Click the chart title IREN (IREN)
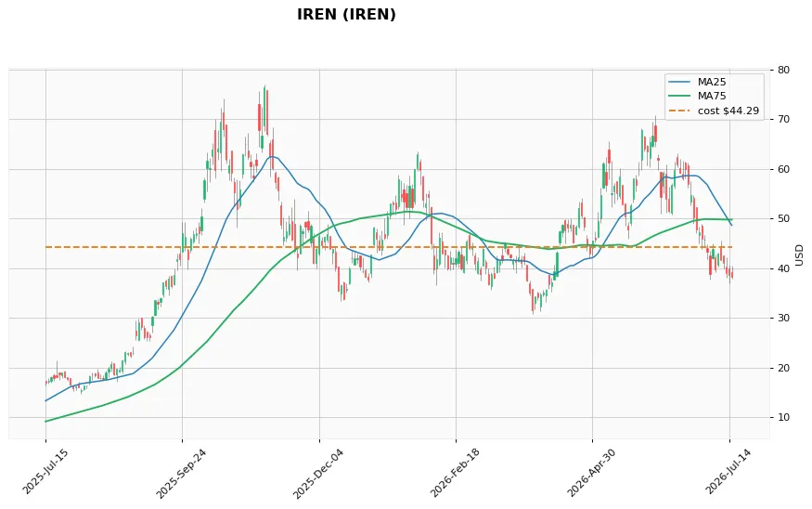 (346, 15)
